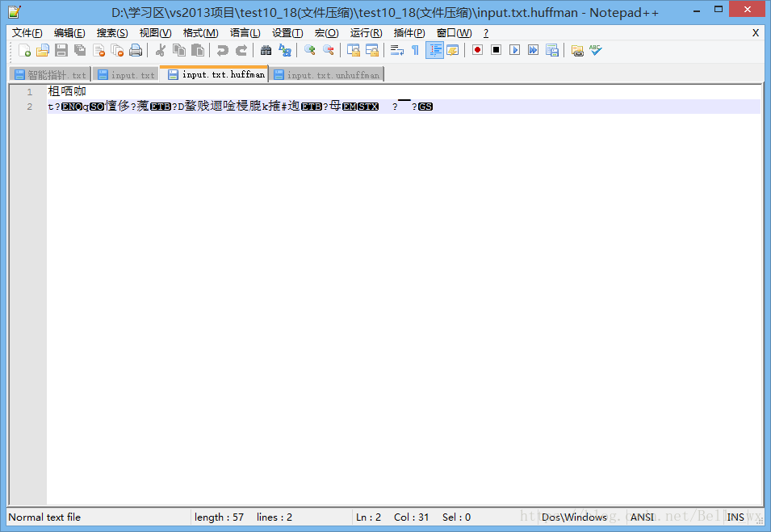The width and height of the screenshot is (771, 532).
Task: Click line number 2 in the margin
Action: click(x=30, y=107)
